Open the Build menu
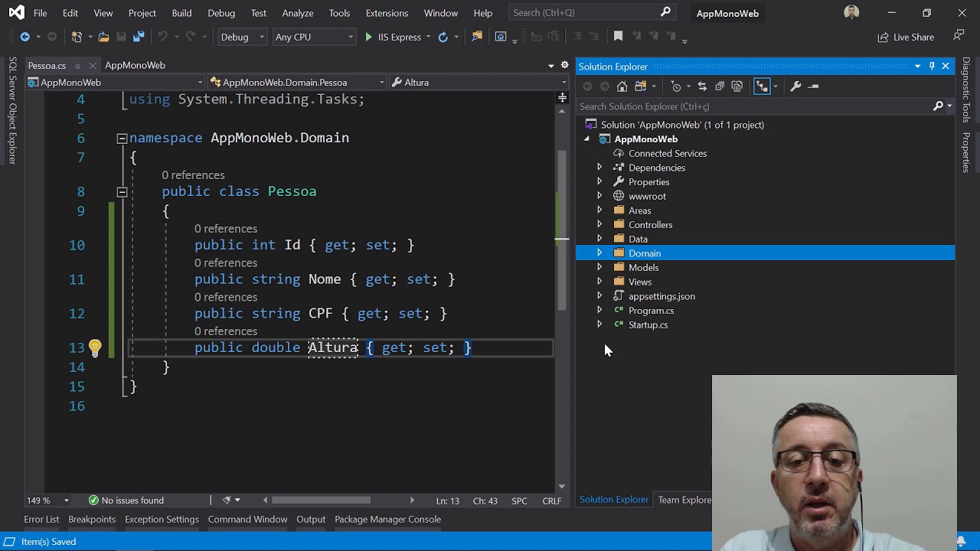 pyautogui.click(x=181, y=13)
